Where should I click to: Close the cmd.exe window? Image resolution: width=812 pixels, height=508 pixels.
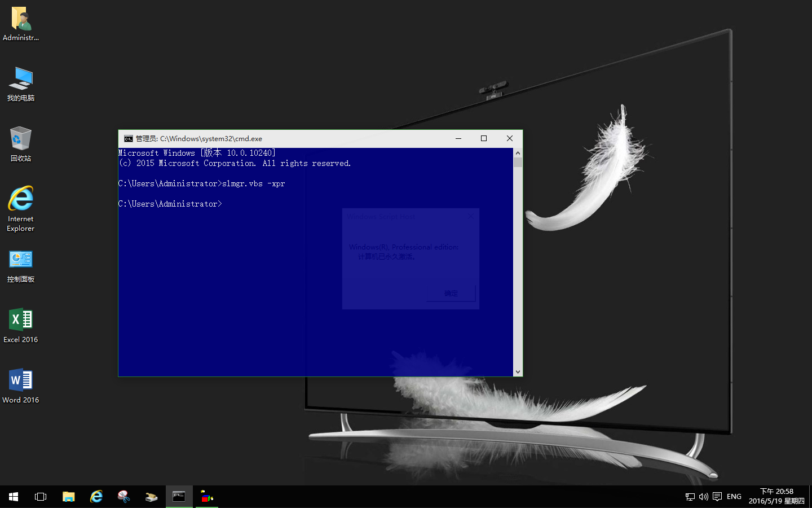tap(510, 138)
